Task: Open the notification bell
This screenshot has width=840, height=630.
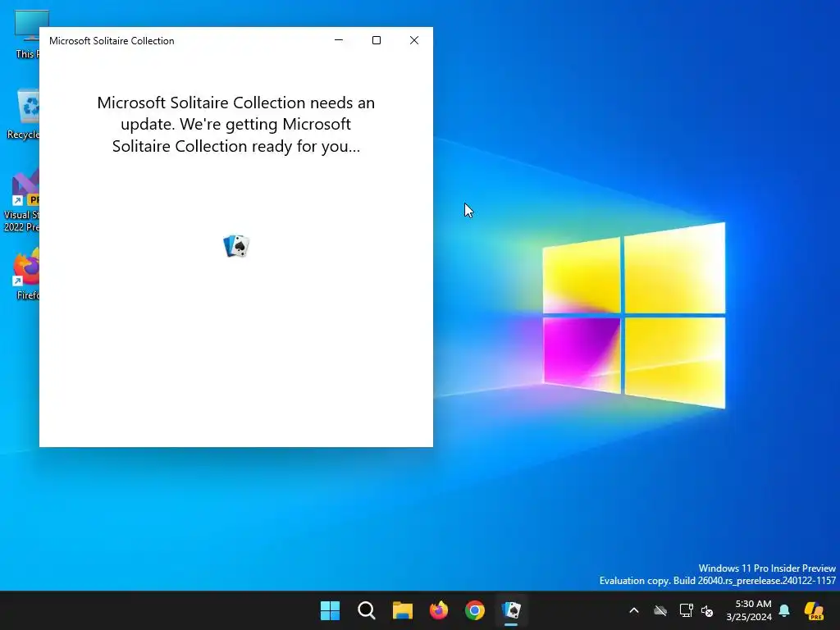Action: [784, 610]
